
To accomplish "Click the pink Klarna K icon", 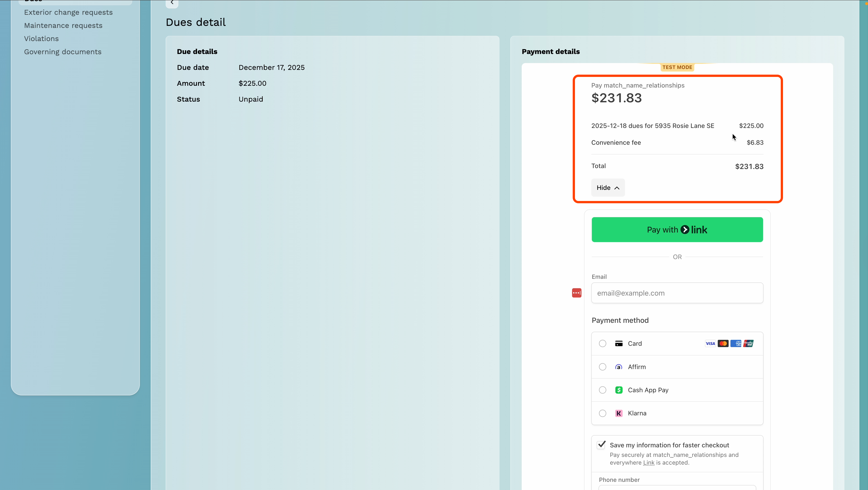I will point(619,413).
